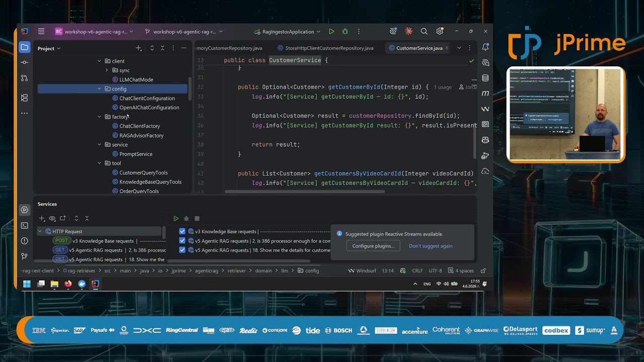This screenshot has height=362, width=644.
Task: Select the CustomerService.java tab
Action: (419, 48)
